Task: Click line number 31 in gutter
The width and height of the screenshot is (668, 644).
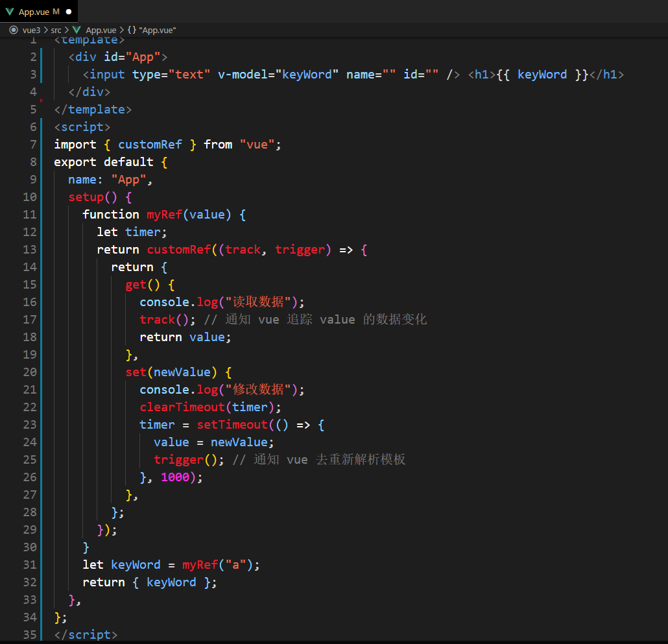Action: (30, 564)
